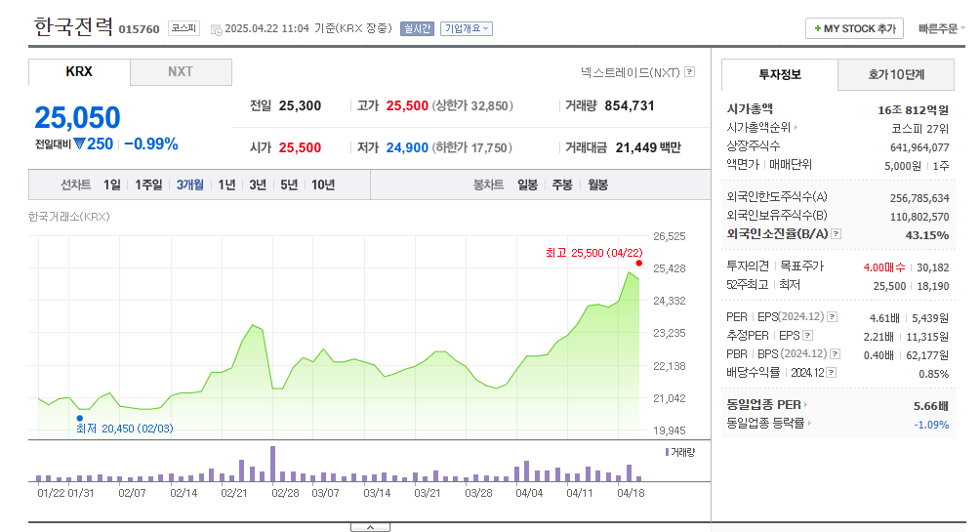This screenshot has height=532, width=980.
Task: Open the 호가10단계 tab
Action: (896, 75)
